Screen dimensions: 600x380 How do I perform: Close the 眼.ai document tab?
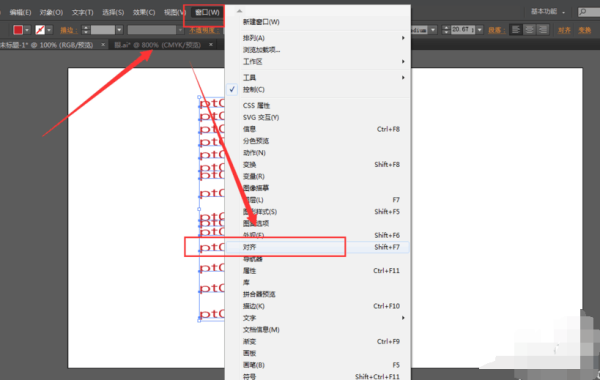tap(211, 45)
